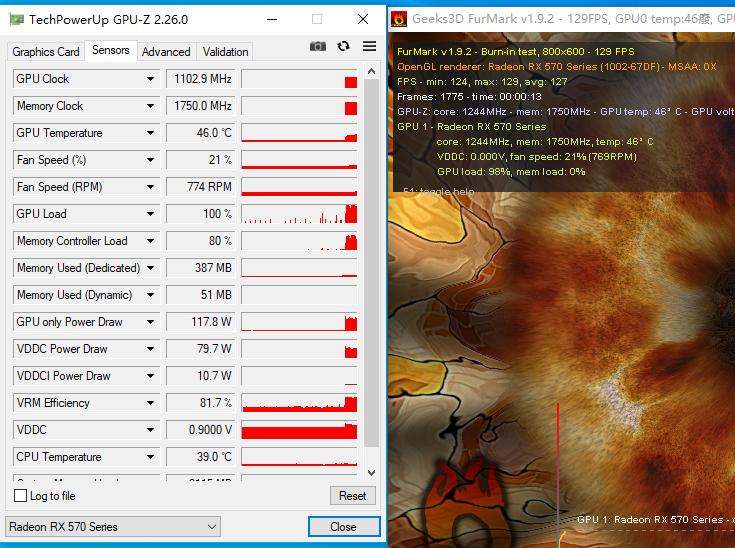Click the VDDC value 0.9000 V

200,430
